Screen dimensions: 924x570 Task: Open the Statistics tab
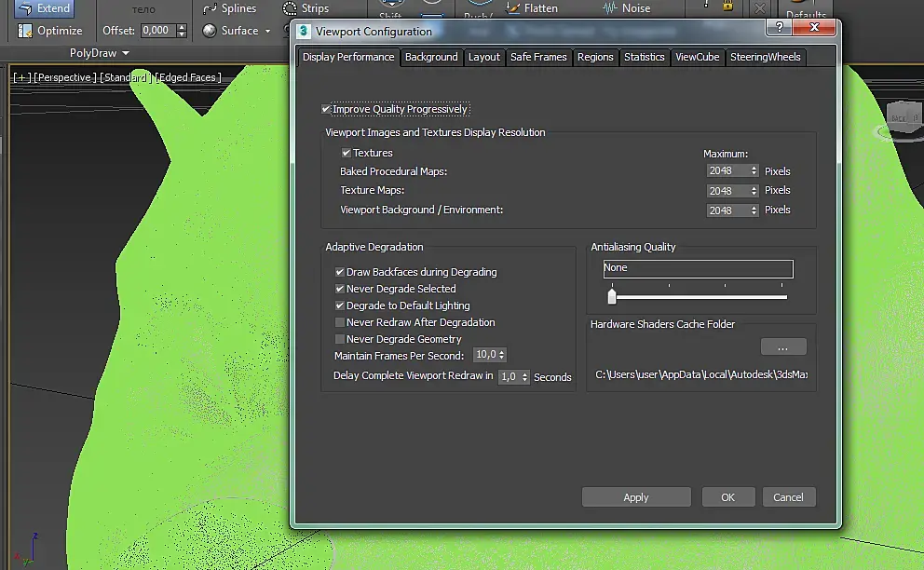(644, 57)
